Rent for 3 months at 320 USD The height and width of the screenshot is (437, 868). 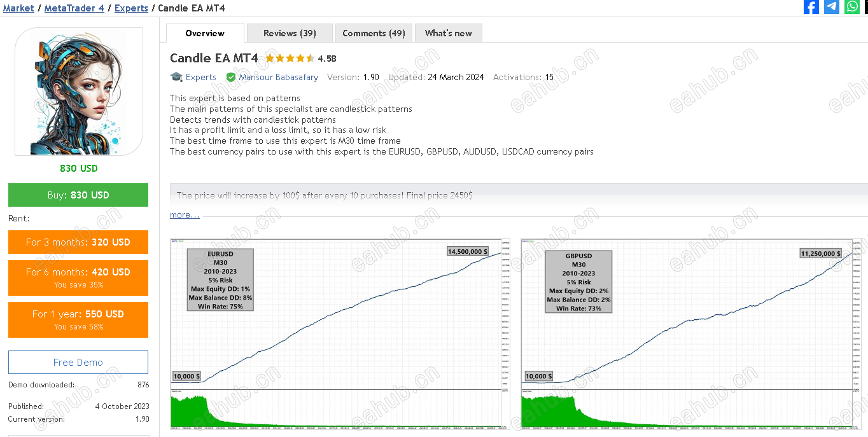pyautogui.click(x=78, y=242)
